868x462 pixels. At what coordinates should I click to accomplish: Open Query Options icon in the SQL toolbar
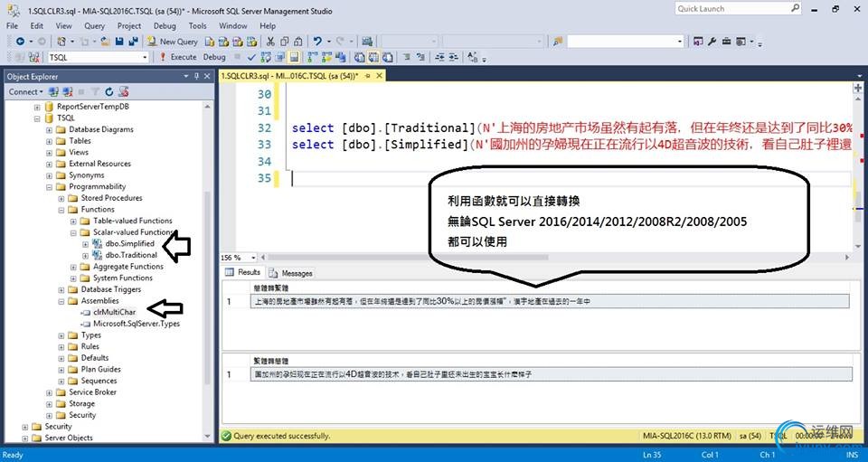(x=280, y=57)
